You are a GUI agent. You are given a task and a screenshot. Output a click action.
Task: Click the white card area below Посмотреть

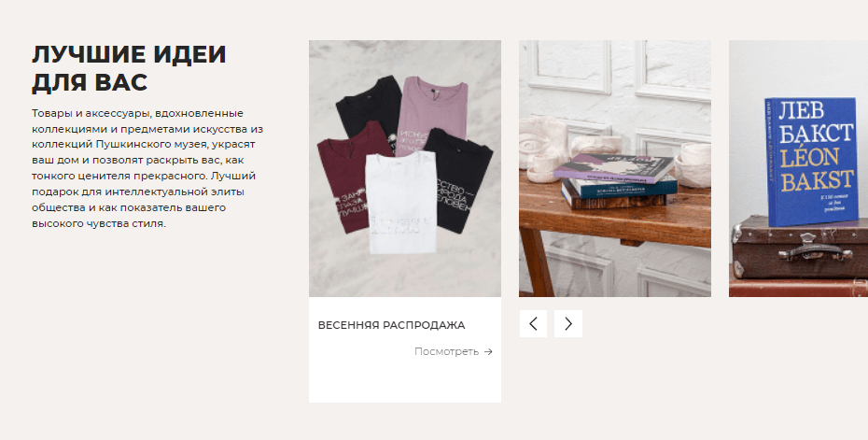pyautogui.click(x=405, y=381)
